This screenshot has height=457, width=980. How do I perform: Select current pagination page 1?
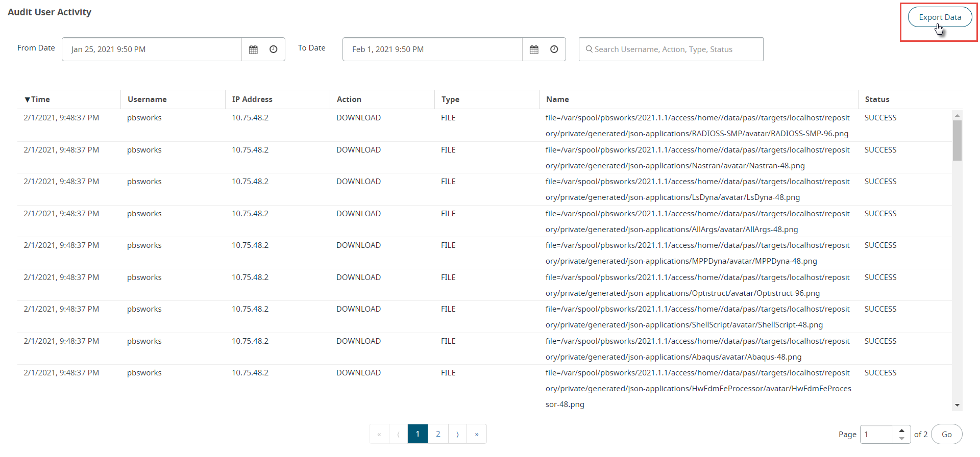[x=418, y=434]
